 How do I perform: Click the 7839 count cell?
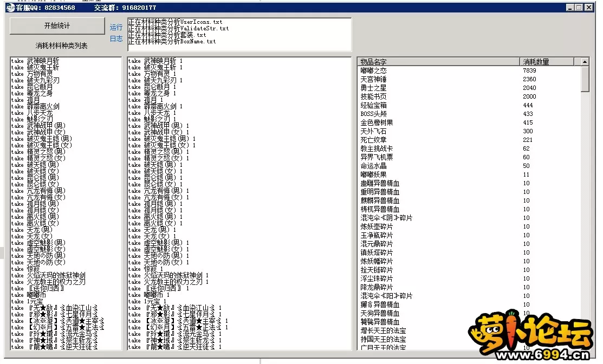[x=529, y=71]
